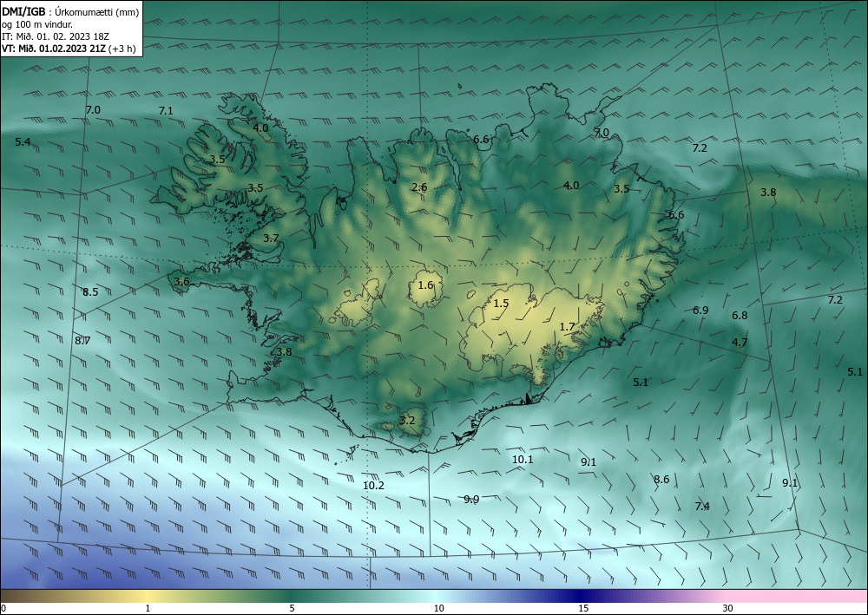
Task: Click the glacier value "1.5"
Action: (501, 303)
